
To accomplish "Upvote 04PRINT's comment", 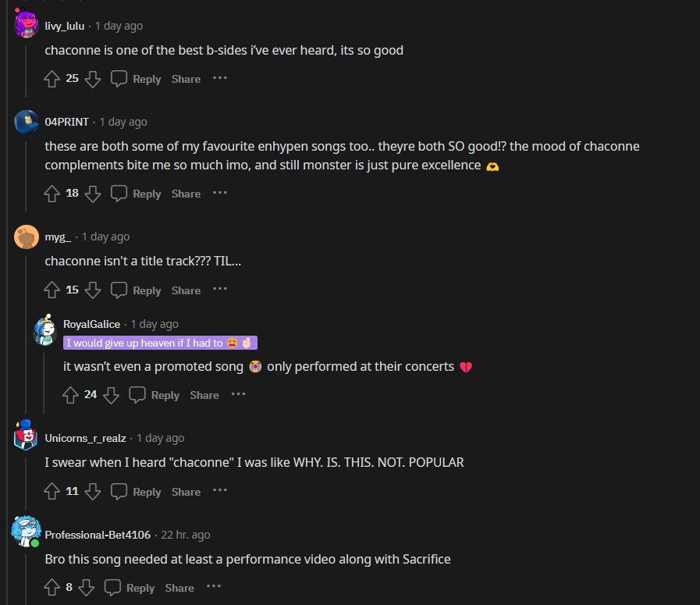I will 52,194.
